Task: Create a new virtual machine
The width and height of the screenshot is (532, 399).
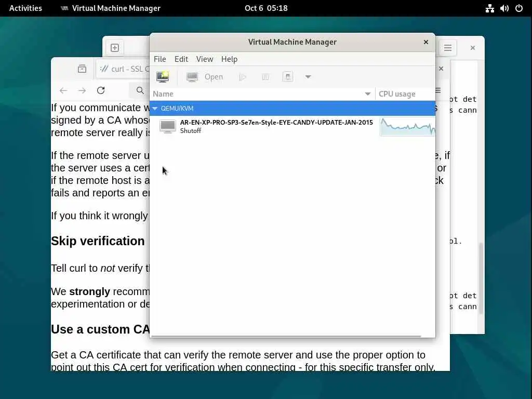Action: click(x=163, y=77)
